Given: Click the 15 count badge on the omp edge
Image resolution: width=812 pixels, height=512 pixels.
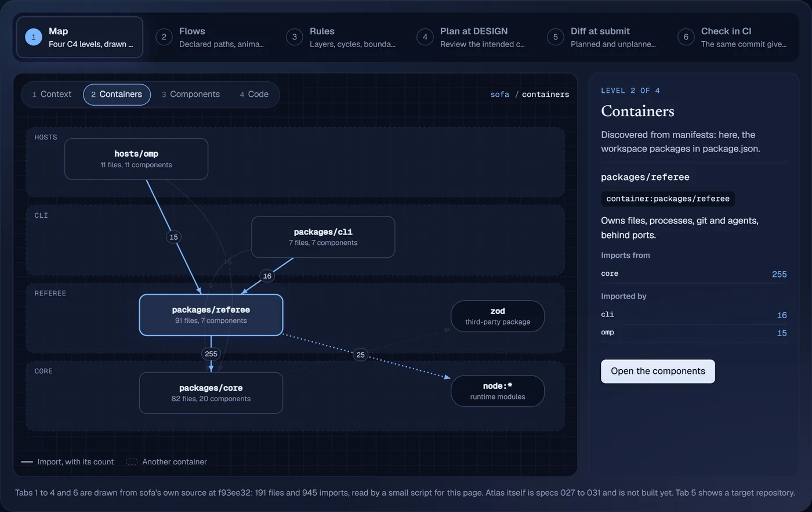Looking at the screenshot, I should point(173,237).
